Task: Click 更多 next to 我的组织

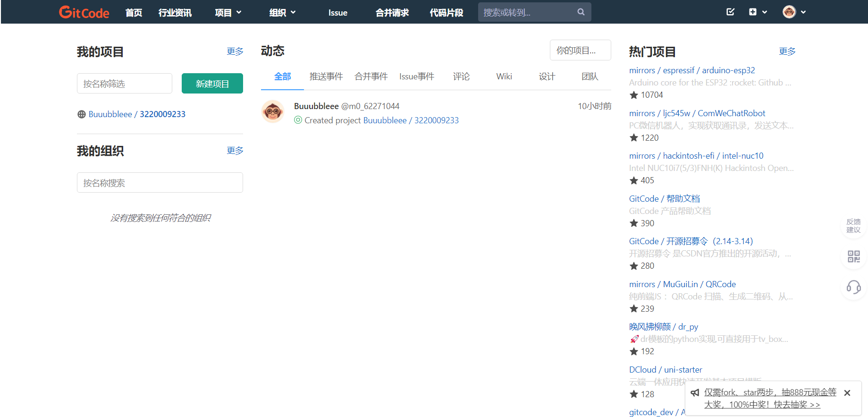Action: point(235,150)
